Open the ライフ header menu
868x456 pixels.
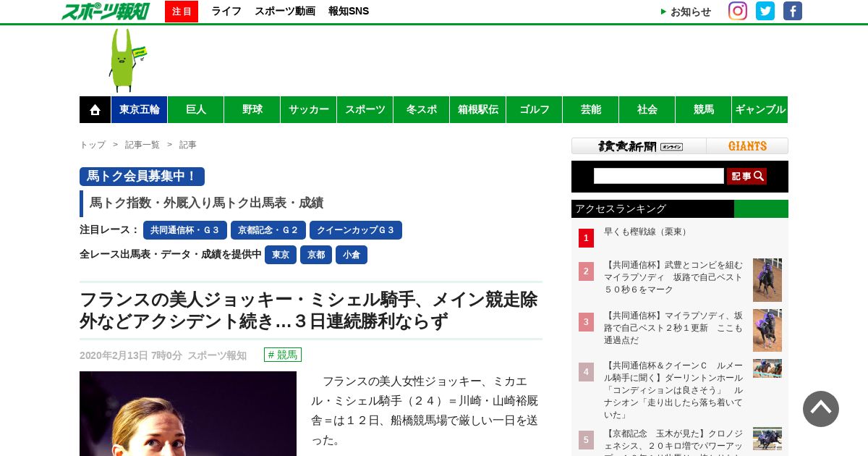pos(226,11)
